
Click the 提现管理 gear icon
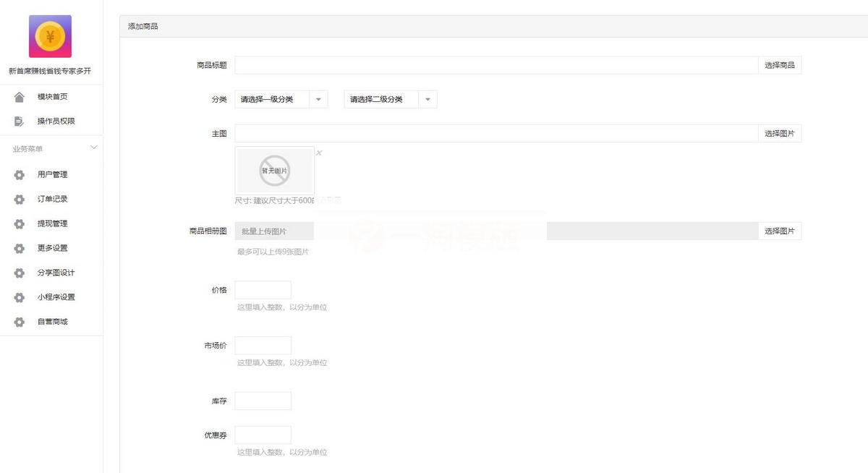click(18, 223)
